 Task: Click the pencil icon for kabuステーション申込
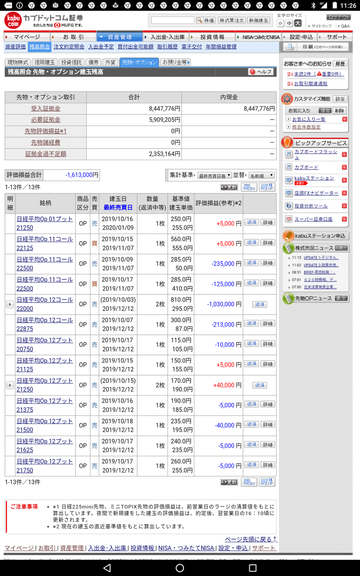tap(288, 235)
